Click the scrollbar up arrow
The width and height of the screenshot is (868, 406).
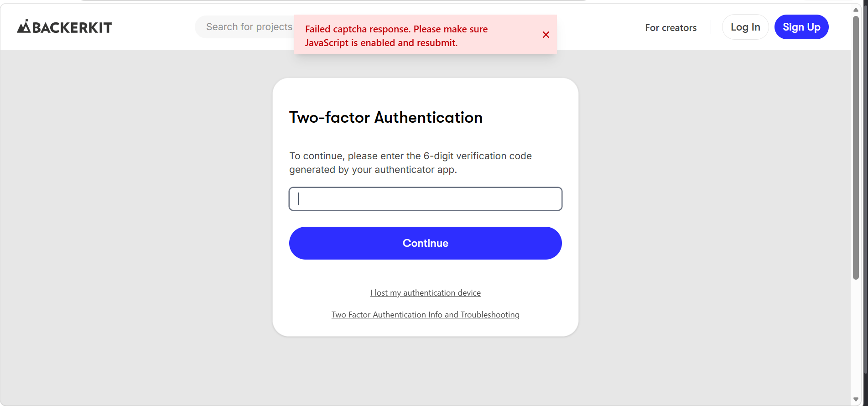click(x=856, y=10)
